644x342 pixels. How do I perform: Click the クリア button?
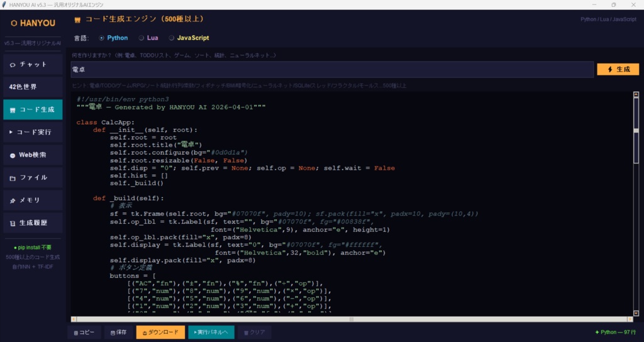coord(254,332)
